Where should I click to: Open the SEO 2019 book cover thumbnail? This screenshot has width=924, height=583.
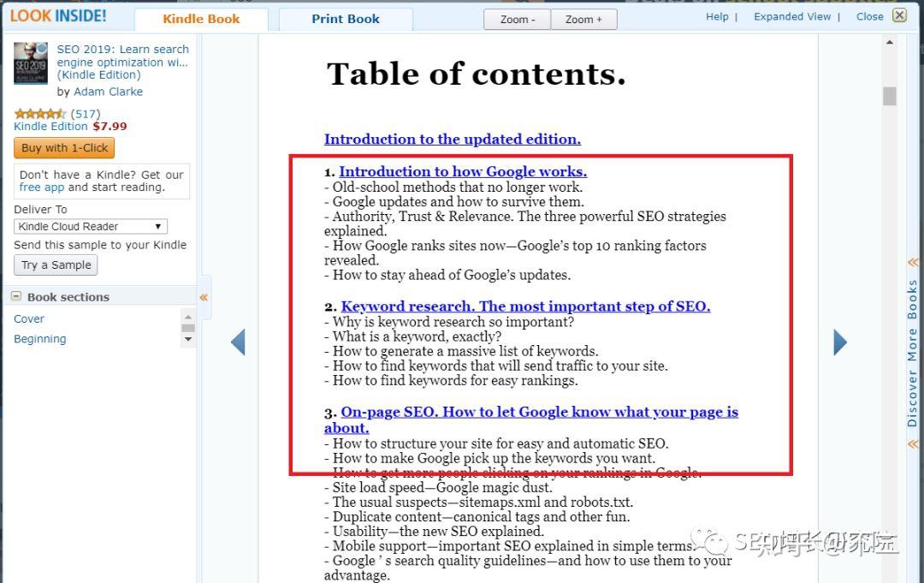31,63
